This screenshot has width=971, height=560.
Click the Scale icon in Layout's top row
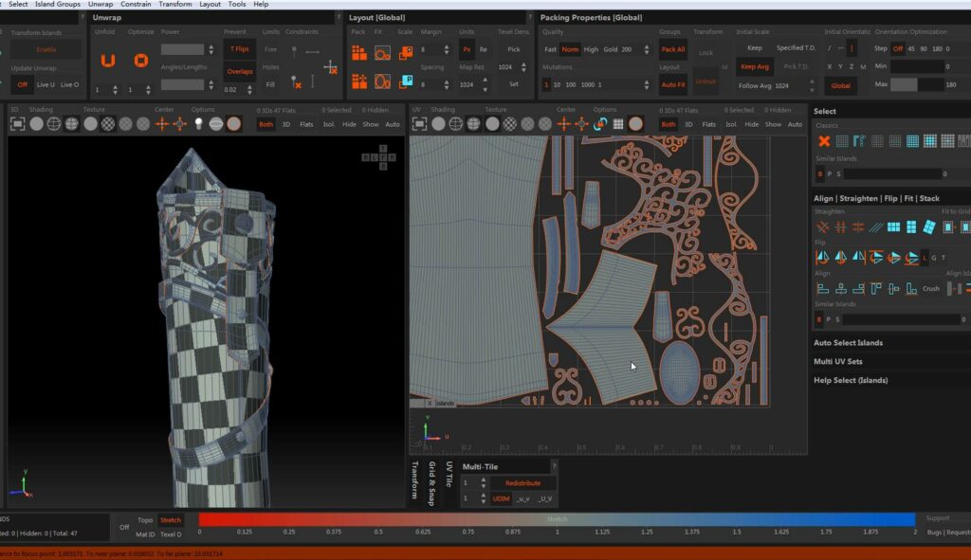(x=406, y=53)
